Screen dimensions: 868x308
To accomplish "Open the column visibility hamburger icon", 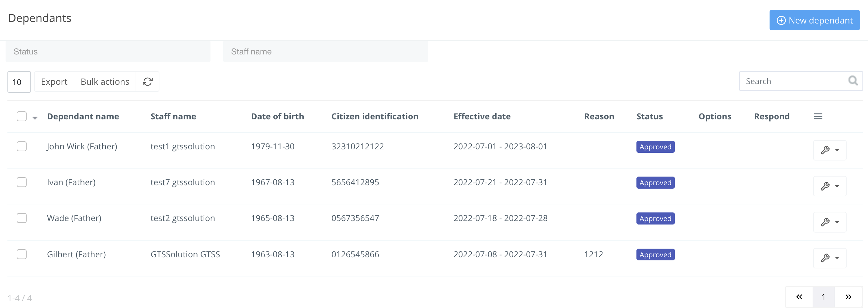I will (x=818, y=117).
